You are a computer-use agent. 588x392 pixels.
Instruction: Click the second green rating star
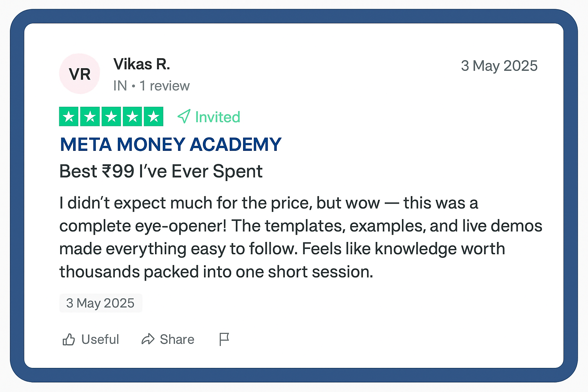point(90,117)
